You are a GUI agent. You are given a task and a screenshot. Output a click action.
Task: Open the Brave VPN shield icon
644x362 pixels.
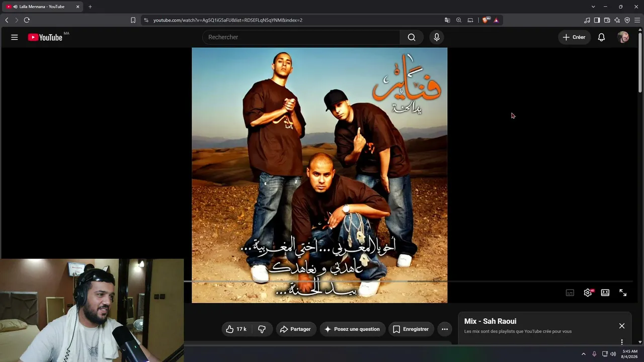pos(627,20)
